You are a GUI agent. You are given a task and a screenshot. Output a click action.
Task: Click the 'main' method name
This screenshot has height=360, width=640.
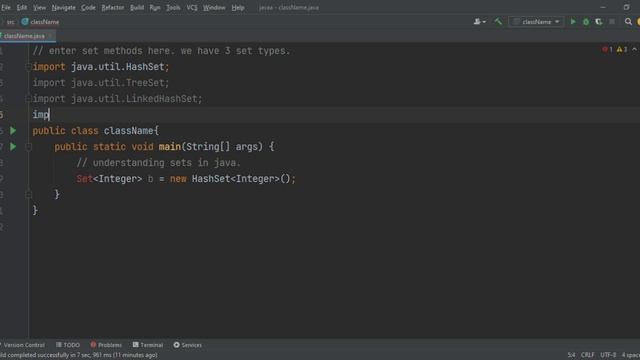point(170,147)
